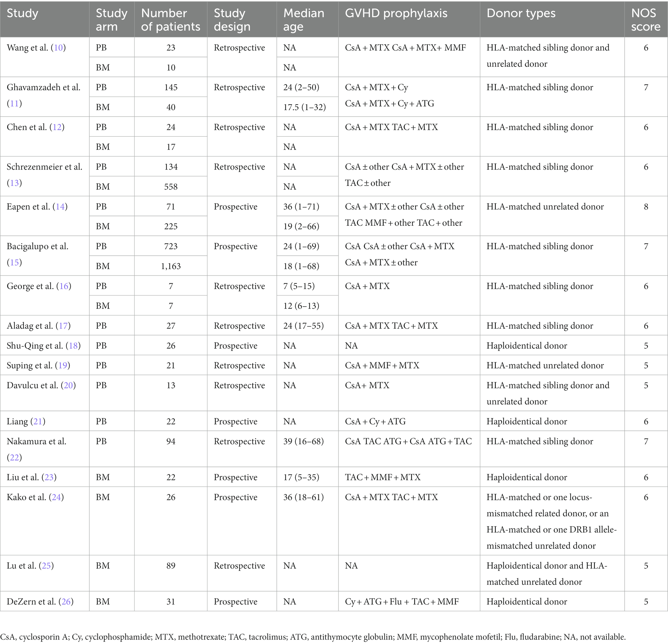
Task: Select prophylaxis 'TAC + MMF + MTX'
Action: (x=383, y=477)
